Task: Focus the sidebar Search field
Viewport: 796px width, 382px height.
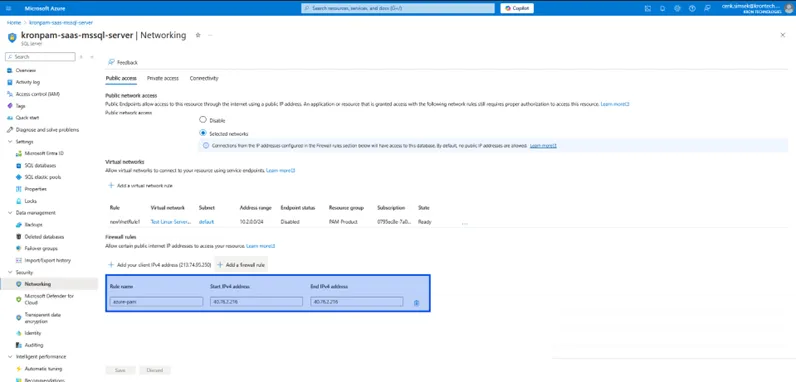Action: pos(40,57)
